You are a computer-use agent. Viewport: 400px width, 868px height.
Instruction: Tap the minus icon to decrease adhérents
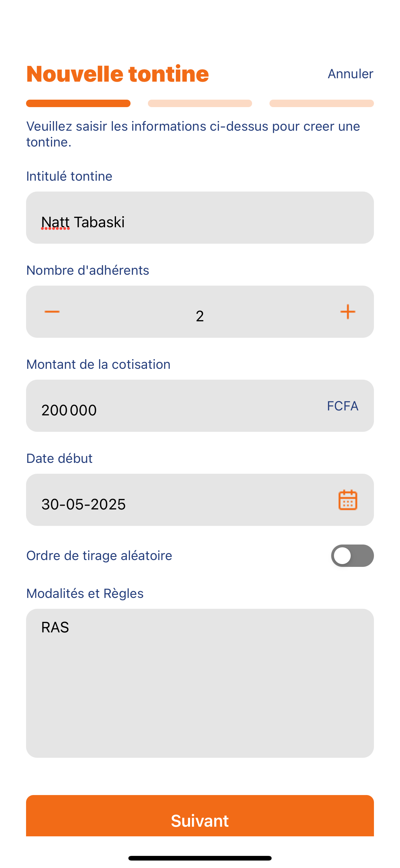[x=52, y=312]
